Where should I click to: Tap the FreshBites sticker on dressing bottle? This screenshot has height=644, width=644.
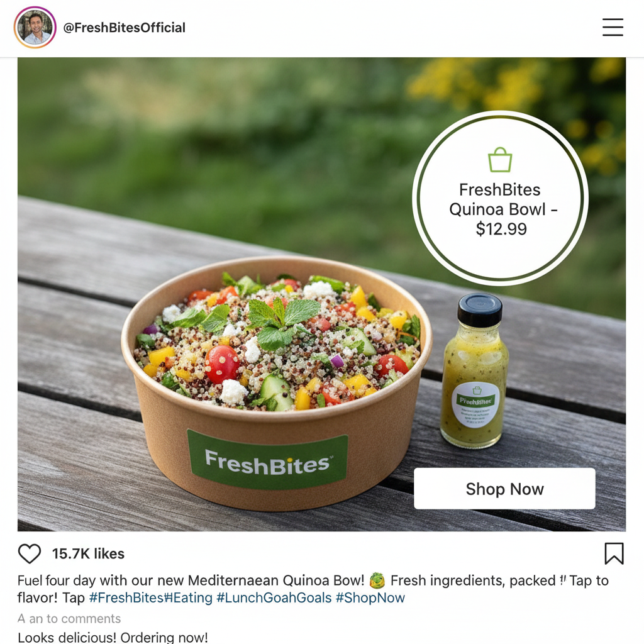tap(475, 404)
